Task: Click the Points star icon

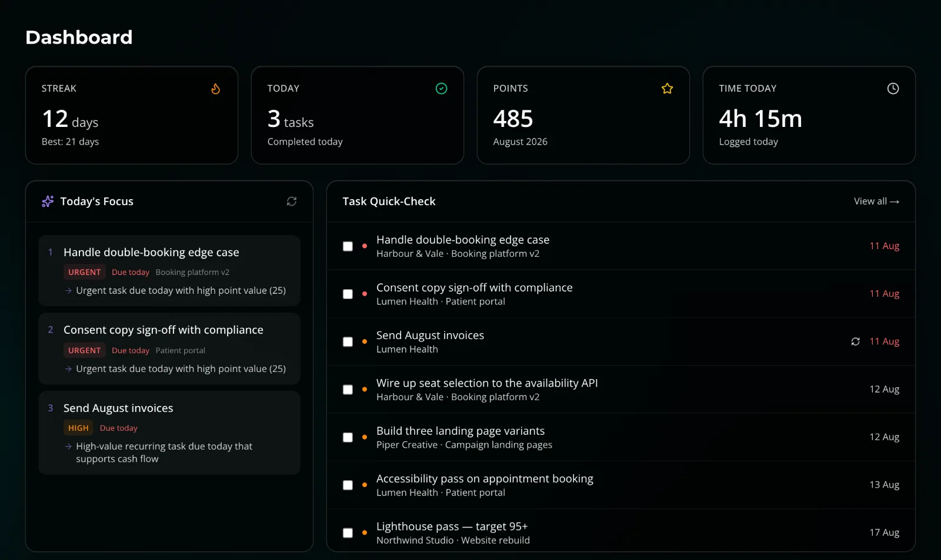Action: [x=668, y=89]
